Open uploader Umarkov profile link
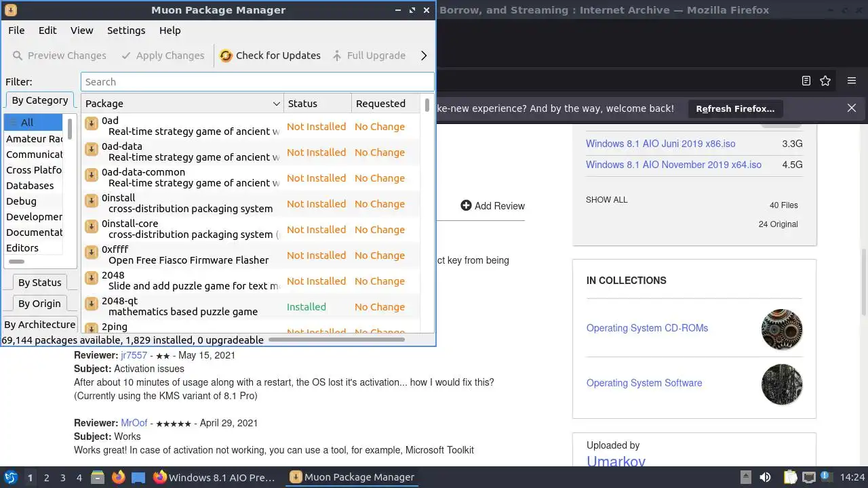Screen dimensions: 868x488 pos(616,461)
